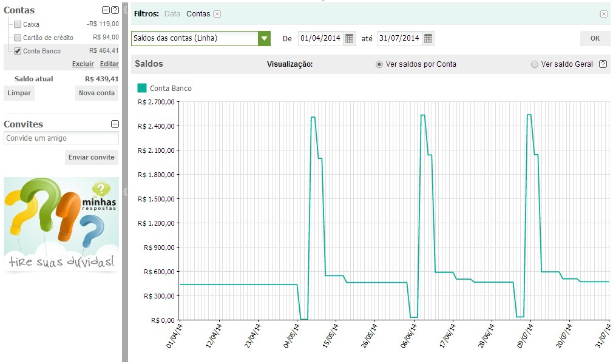Click the Conta Banco legend color swatch
Image resolution: width=613 pixels, height=364 pixels.
142,88
